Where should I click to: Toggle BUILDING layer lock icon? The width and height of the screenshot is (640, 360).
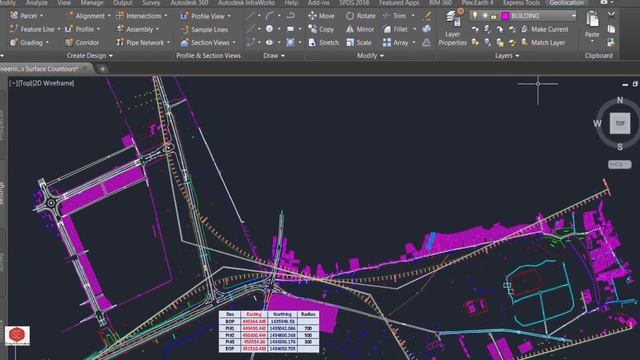click(x=493, y=16)
